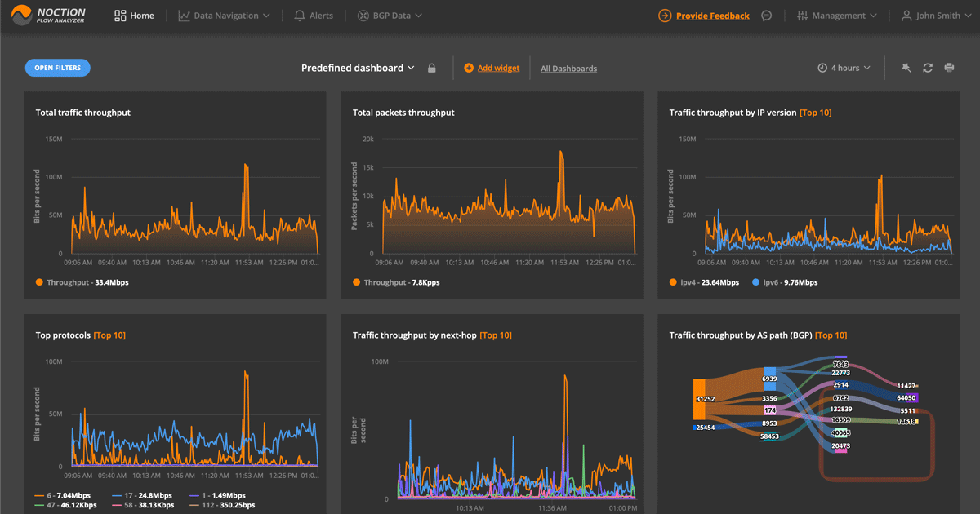Image resolution: width=980 pixels, height=514 pixels.
Task: Click Sankey node AS 40065
Action: coord(840,432)
